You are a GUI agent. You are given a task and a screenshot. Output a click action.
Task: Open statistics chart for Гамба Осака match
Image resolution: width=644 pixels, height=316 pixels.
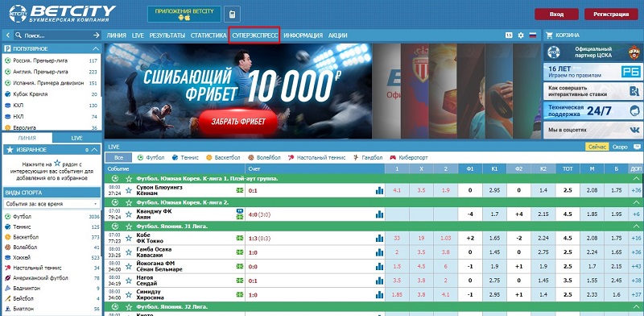tap(379, 252)
